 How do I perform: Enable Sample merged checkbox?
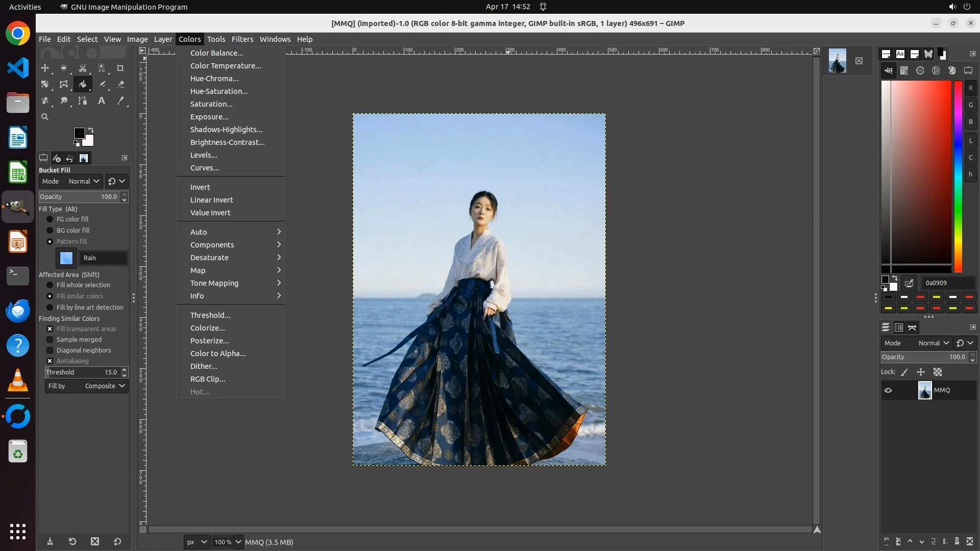tap(50, 340)
